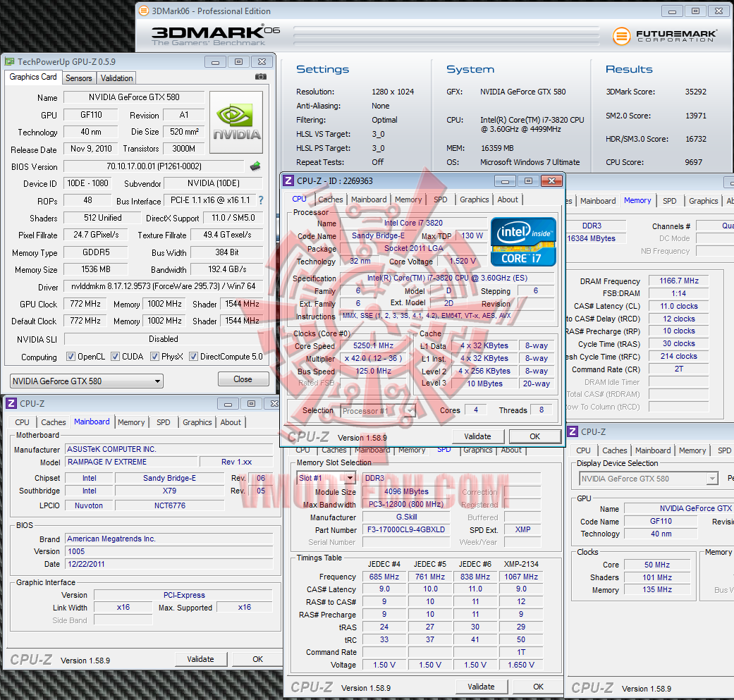The height and width of the screenshot is (700, 734).
Task: Click the Multiplier value x 42.0
Action: [373, 358]
